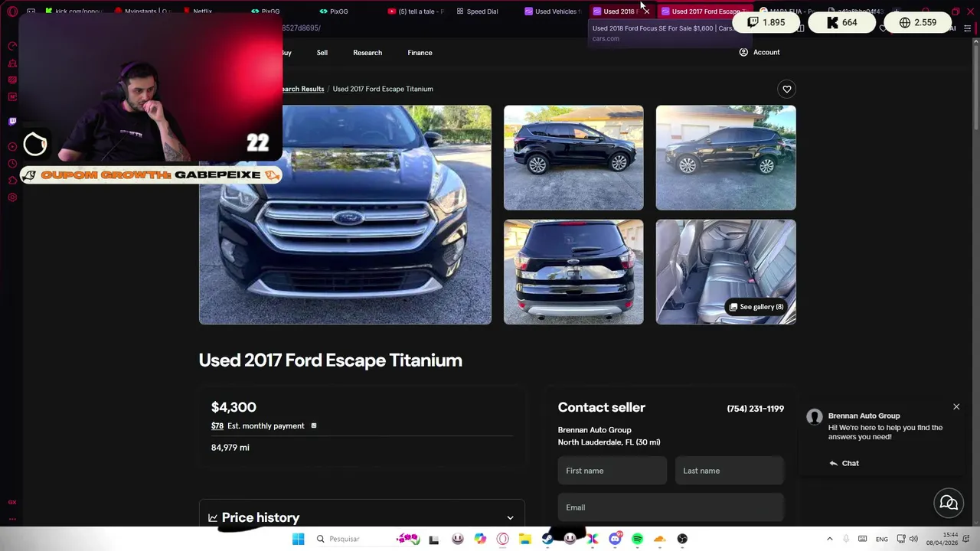Click Used 2017 Ford Escape Titanium heading
980x551 pixels.
(x=330, y=360)
